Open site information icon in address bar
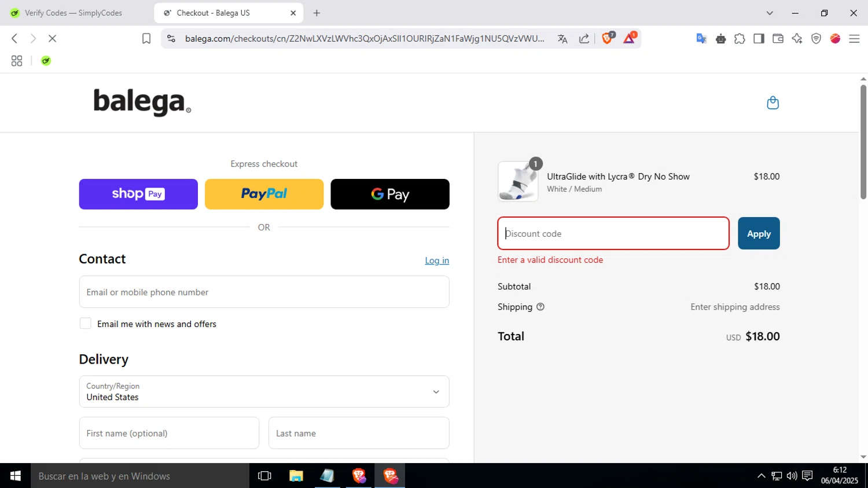This screenshot has width=868, height=488. (171, 39)
